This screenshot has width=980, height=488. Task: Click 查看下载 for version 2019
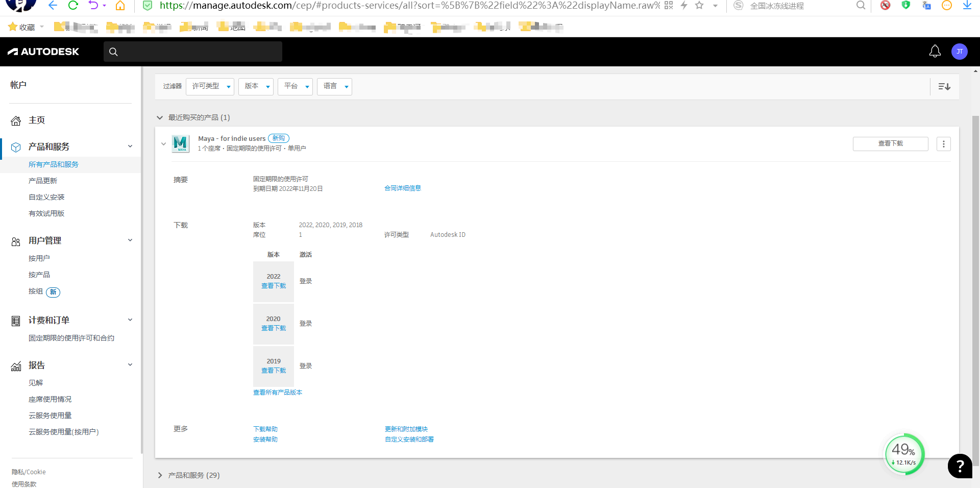(x=274, y=371)
